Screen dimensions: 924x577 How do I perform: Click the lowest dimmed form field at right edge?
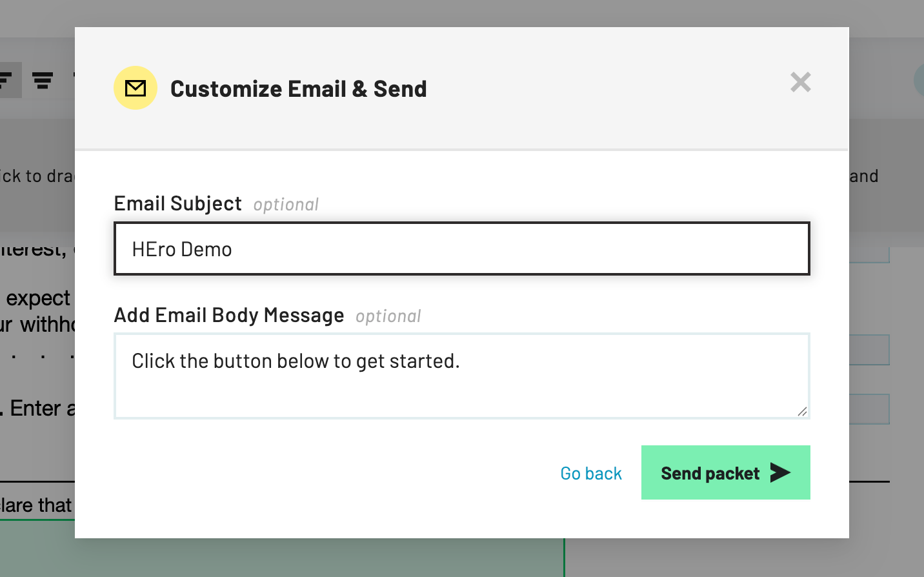[869, 409]
